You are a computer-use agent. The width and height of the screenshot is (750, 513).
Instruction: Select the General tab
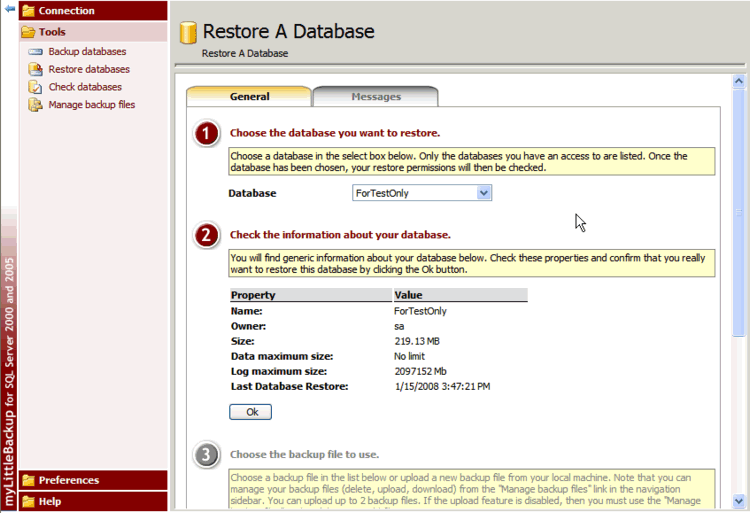coord(249,97)
